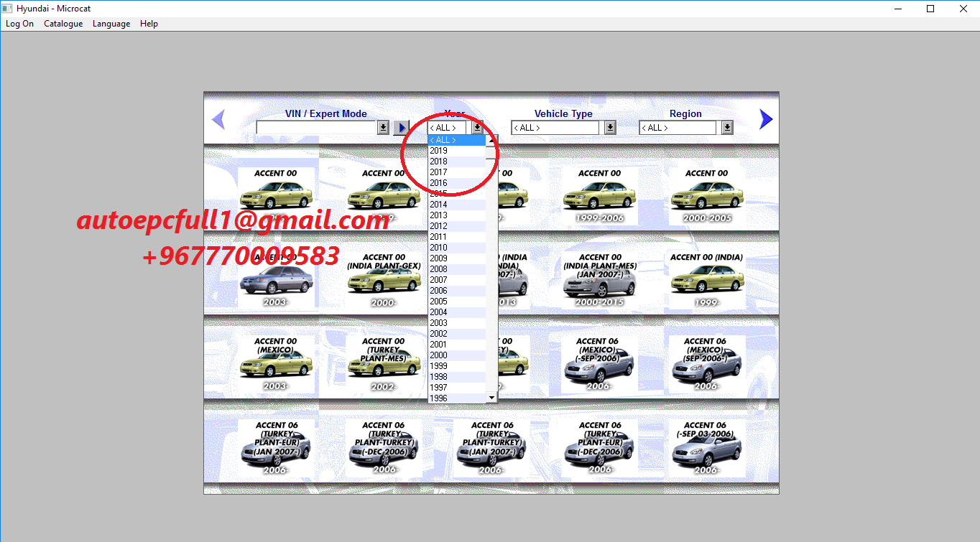Select 2014 in the Year list
The height and width of the screenshot is (542, 980).
pyautogui.click(x=457, y=205)
